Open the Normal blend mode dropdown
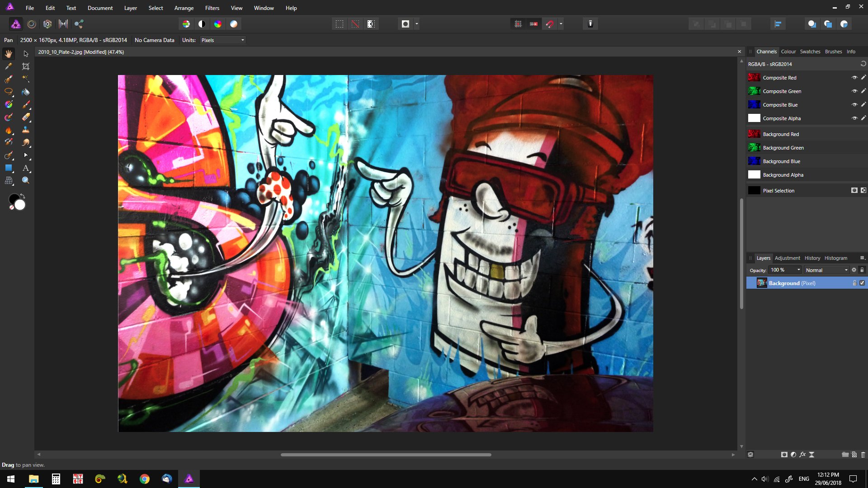 click(x=826, y=270)
